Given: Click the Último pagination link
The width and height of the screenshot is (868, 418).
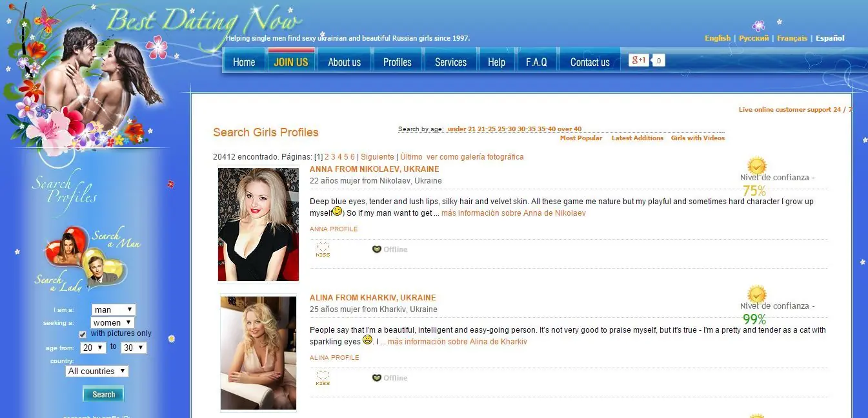Looking at the screenshot, I should [x=411, y=157].
